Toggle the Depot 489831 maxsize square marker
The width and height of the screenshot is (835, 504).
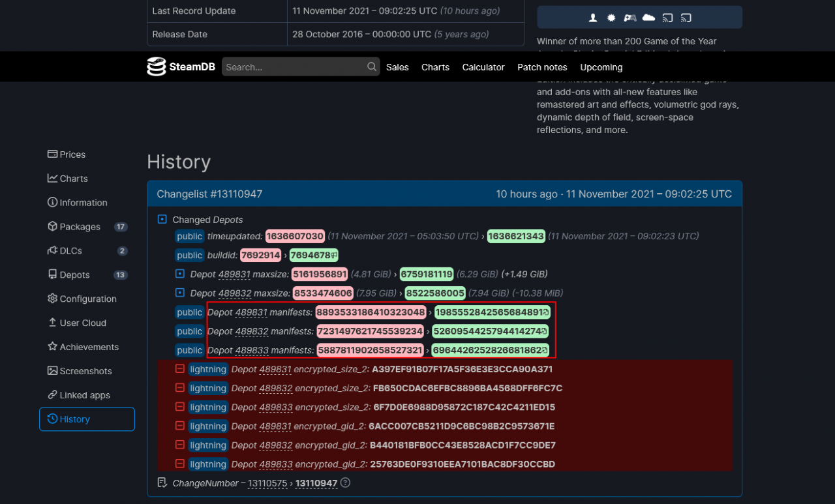tap(180, 274)
